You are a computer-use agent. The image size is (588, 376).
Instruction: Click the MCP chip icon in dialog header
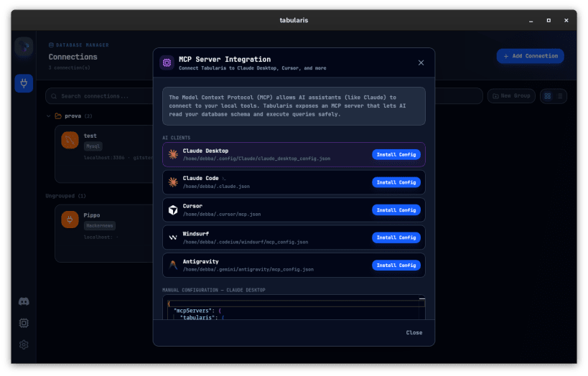tap(167, 62)
